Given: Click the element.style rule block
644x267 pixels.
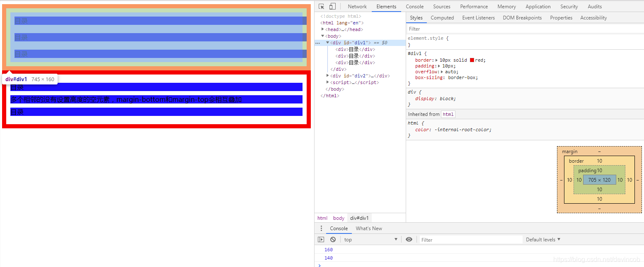Looking at the screenshot, I should [525, 41].
